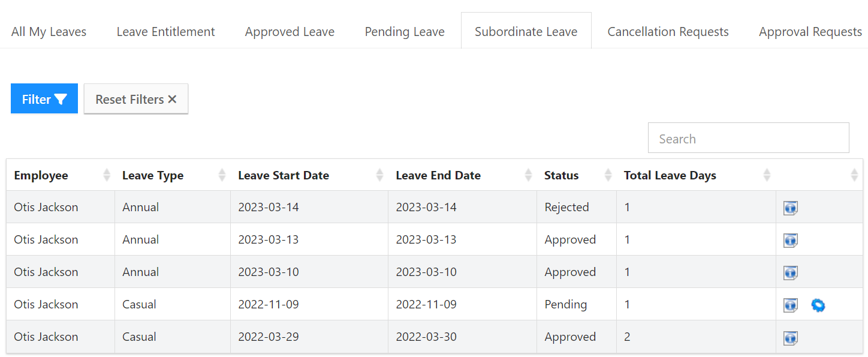The image size is (868, 357).
Task: Sort table by Employee column arrows
Action: pos(107,175)
